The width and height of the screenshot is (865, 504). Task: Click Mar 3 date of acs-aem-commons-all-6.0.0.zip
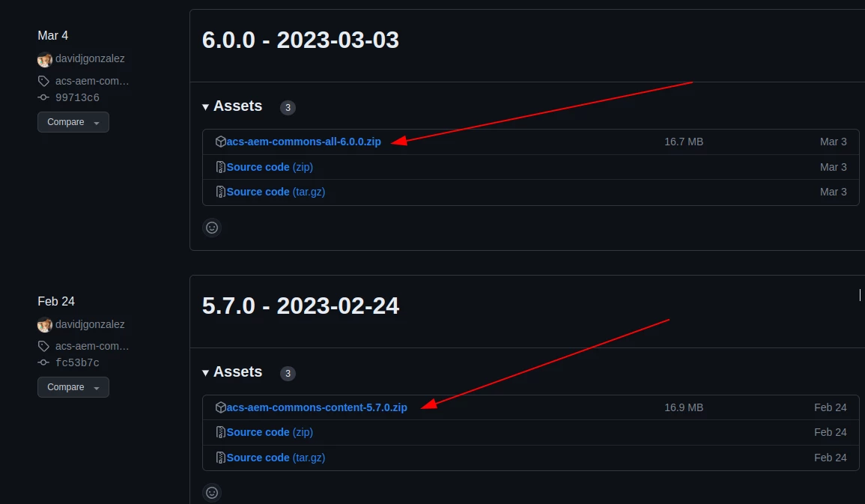coord(834,142)
